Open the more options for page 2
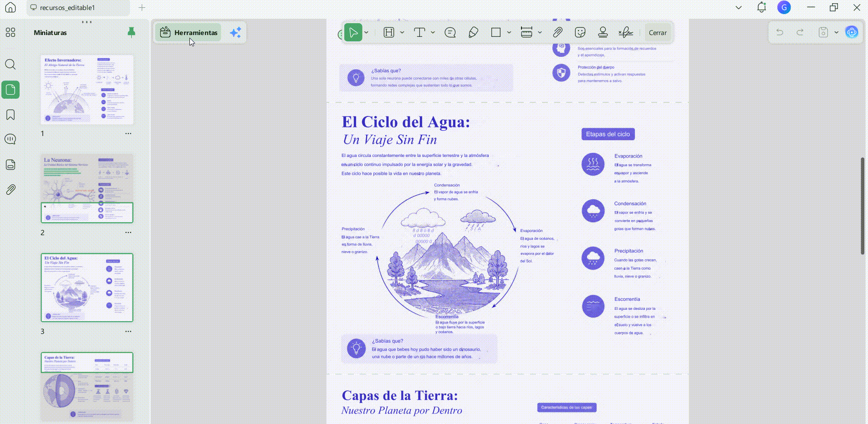868x424 pixels. 128,232
